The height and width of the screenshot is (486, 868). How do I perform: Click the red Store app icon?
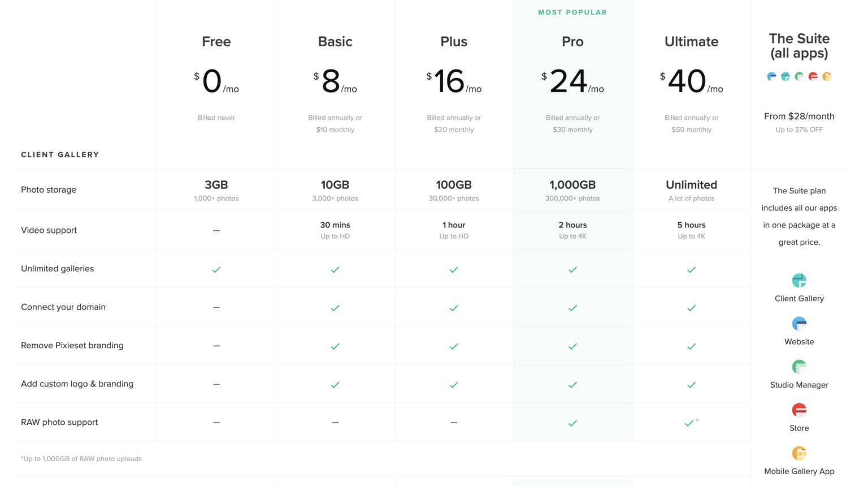pos(799,410)
